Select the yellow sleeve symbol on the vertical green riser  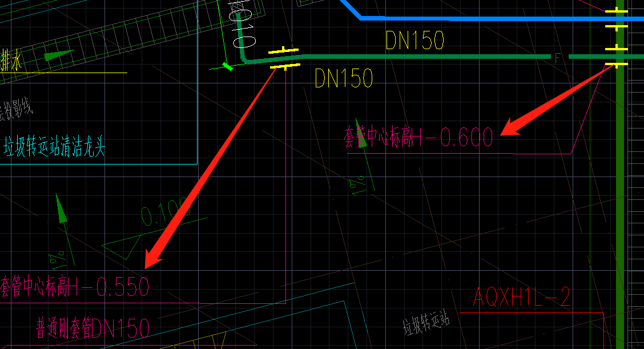617,57
